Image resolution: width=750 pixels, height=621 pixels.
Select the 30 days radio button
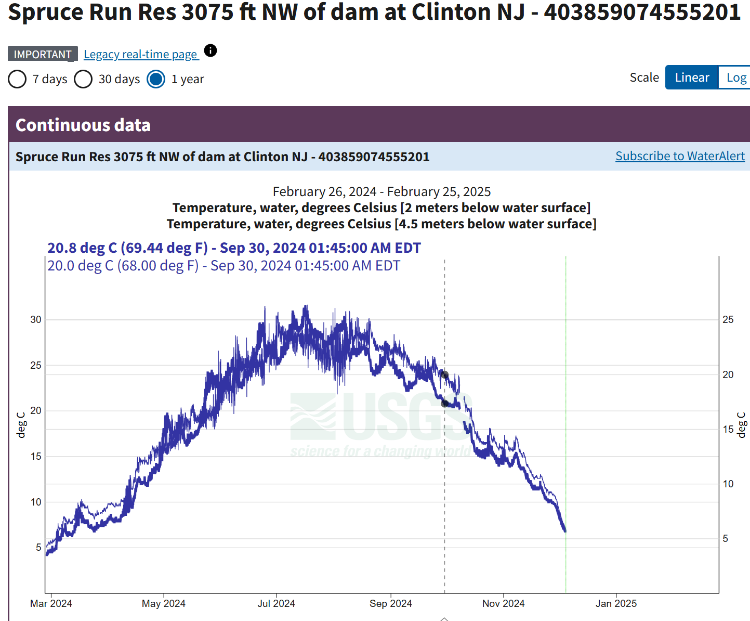point(83,79)
